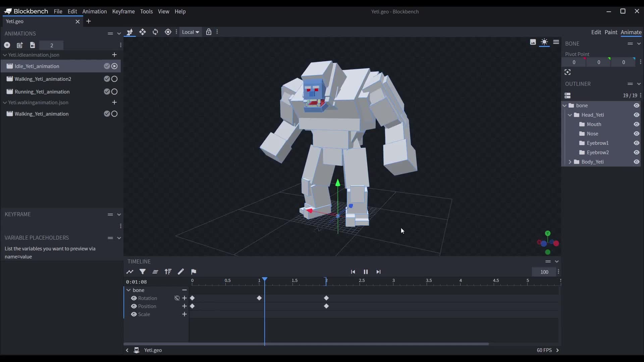Open the Local transform space dropdown
The height and width of the screenshot is (362, 644).
191,32
